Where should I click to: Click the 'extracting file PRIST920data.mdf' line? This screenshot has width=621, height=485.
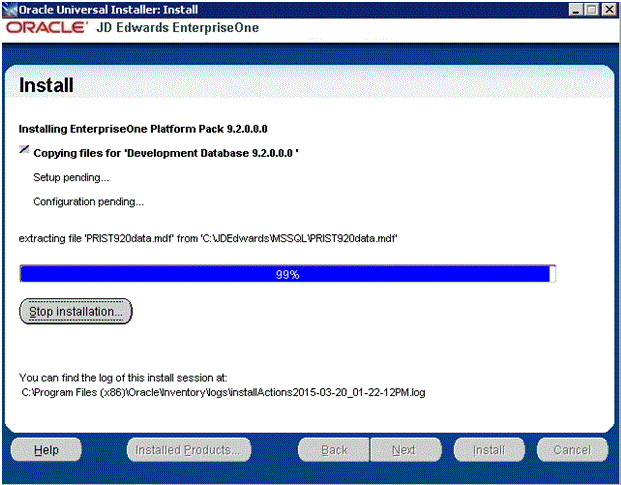click(x=208, y=238)
